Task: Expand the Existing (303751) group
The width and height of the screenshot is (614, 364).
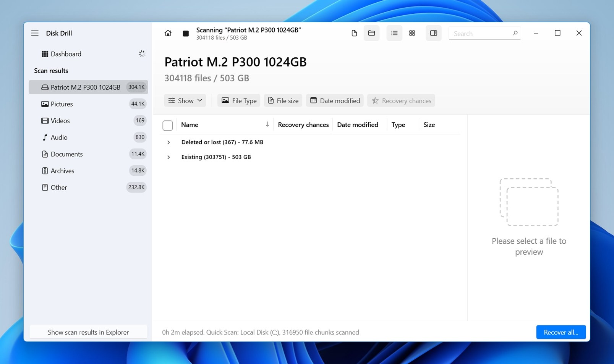Action: 168,157
